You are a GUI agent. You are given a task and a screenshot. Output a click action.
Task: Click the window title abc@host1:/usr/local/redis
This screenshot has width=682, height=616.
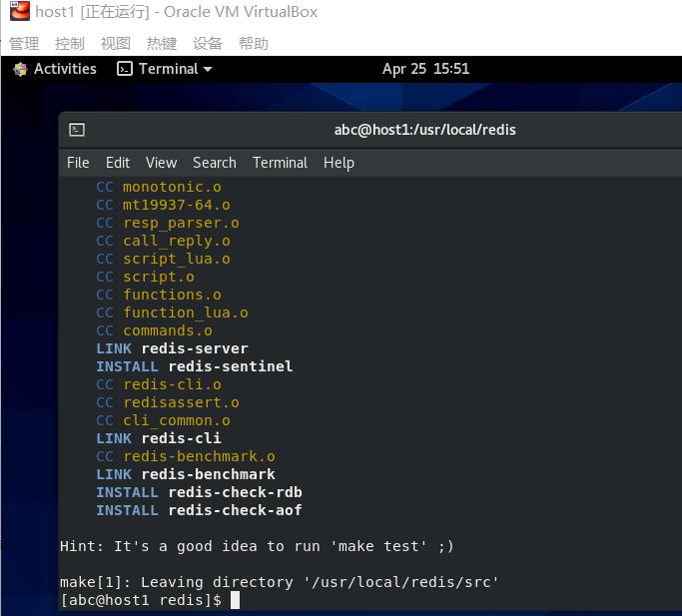[425, 130]
